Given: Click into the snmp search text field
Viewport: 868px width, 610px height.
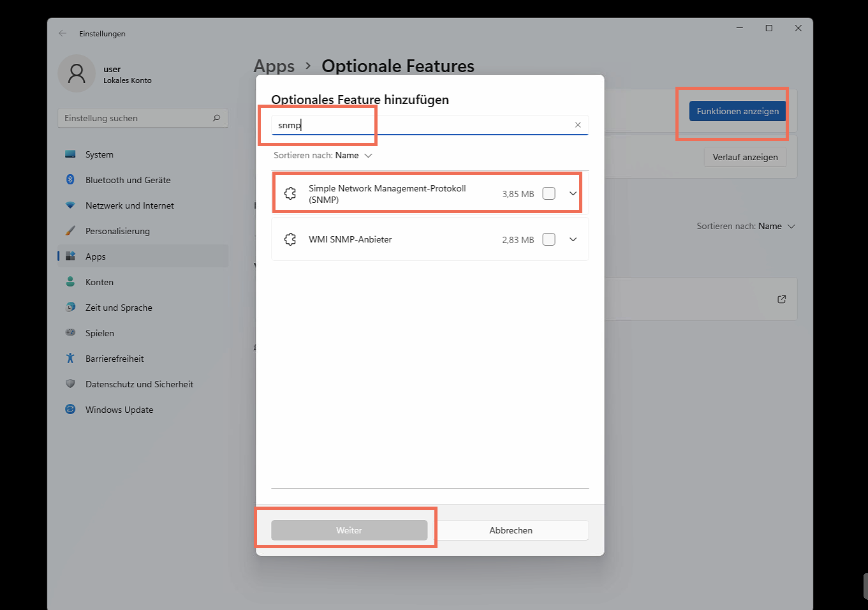Looking at the screenshot, I should pyautogui.click(x=421, y=125).
